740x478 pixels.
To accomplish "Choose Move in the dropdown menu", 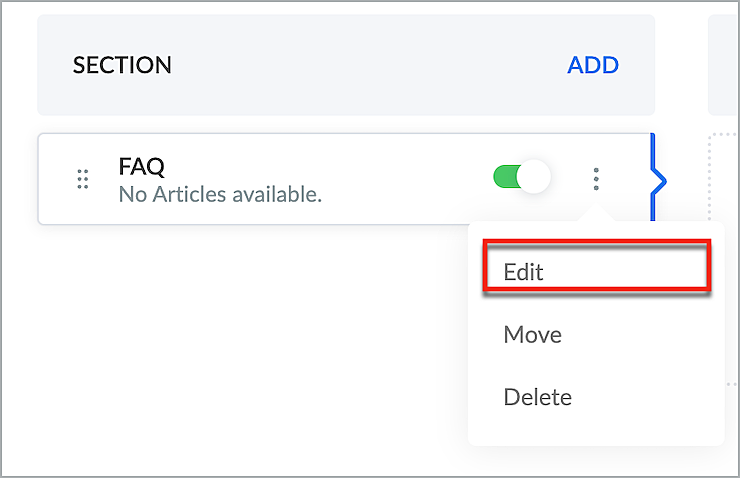I will (x=532, y=334).
